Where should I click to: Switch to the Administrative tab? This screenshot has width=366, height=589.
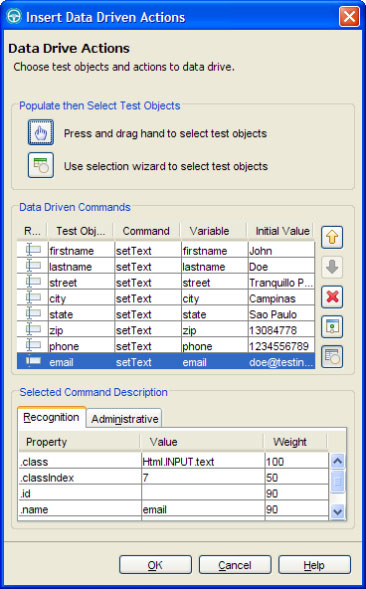point(124,418)
